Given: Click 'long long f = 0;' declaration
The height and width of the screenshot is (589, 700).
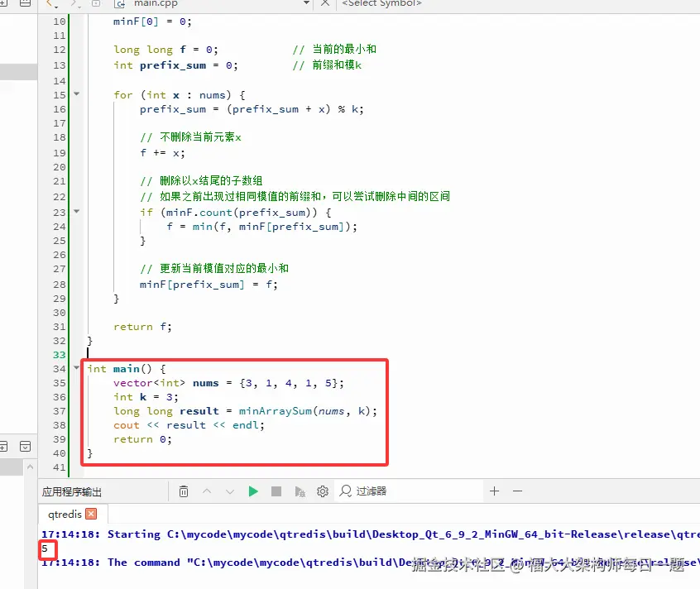Looking at the screenshot, I should (165, 50).
